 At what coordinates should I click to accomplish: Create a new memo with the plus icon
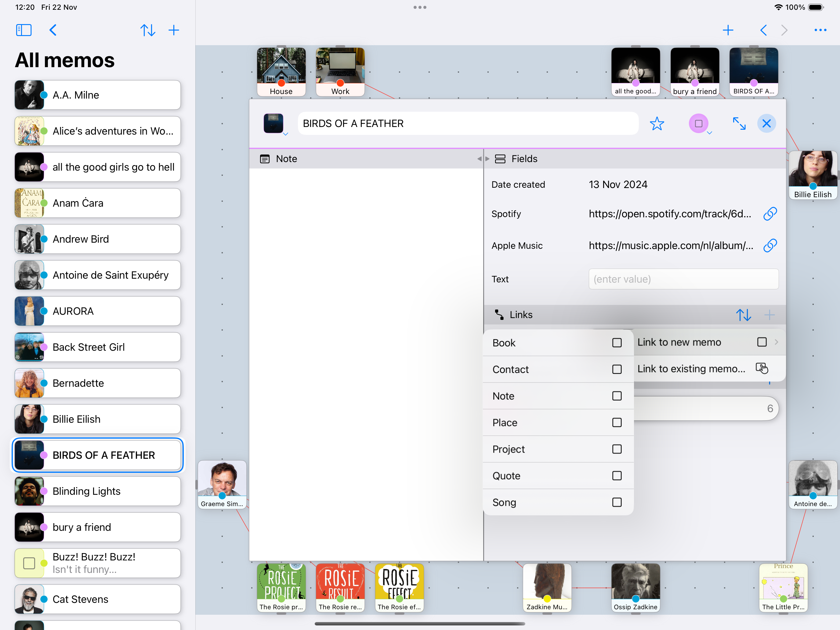(x=174, y=30)
